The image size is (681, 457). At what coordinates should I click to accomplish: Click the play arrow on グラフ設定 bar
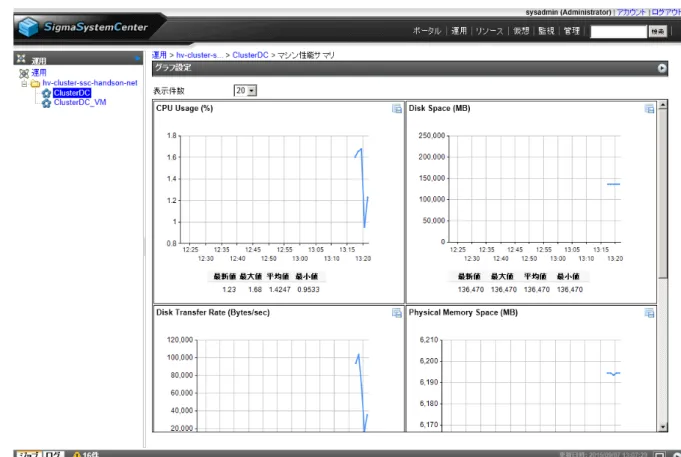pos(661,68)
